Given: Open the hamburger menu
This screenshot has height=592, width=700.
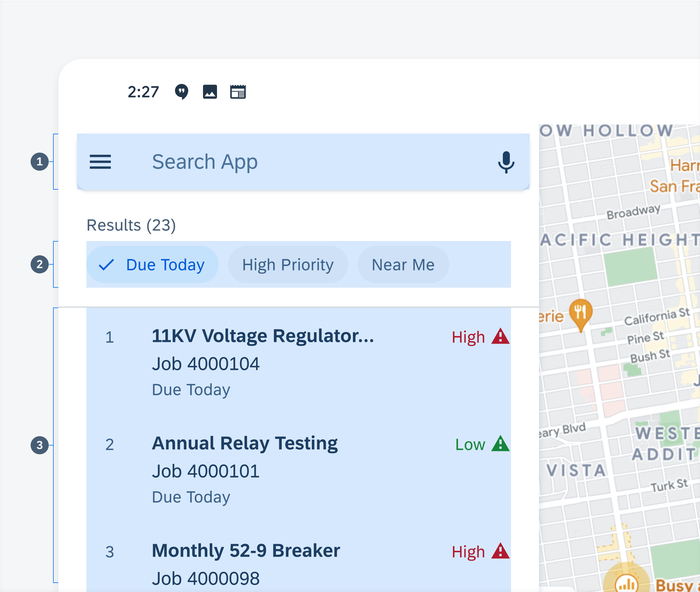Looking at the screenshot, I should pyautogui.click(x=100, y=162).
